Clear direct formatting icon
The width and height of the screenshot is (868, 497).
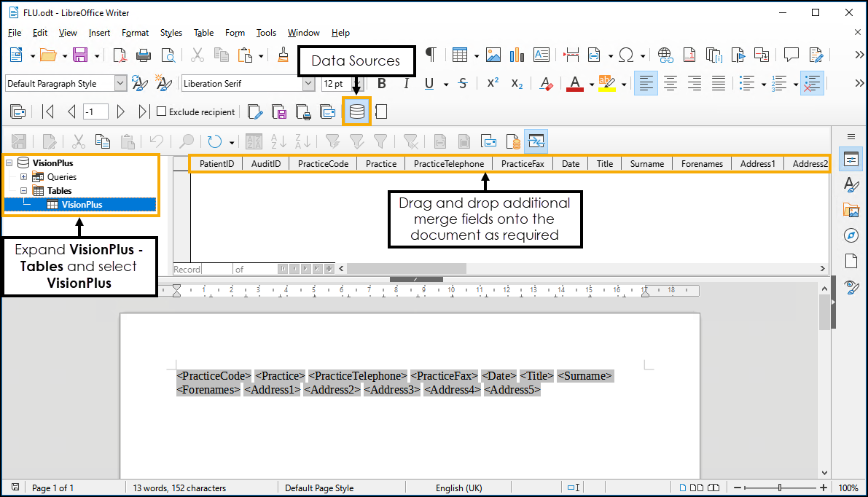[546, 84]
